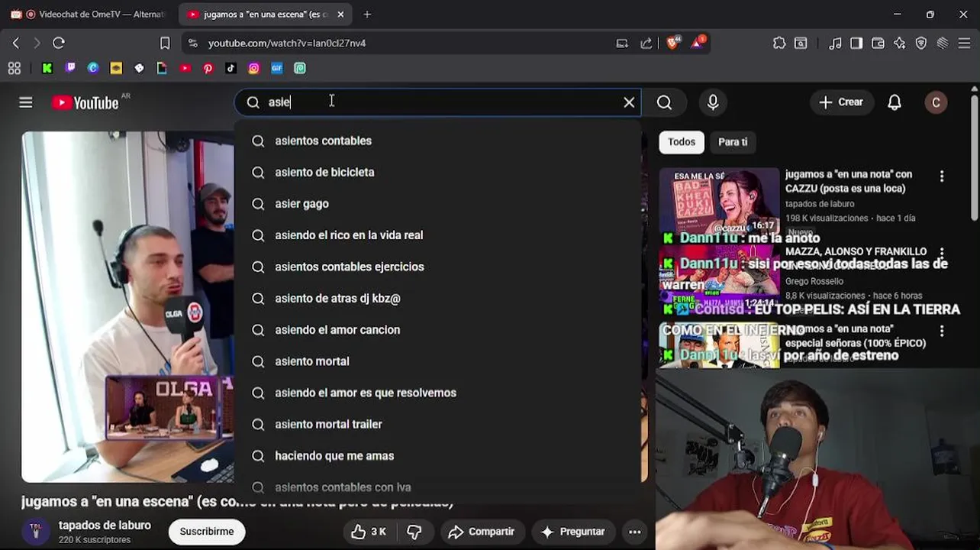Select 'asiento mortal trailer' suggestion
This screenshot has width=980, height=550.
(x=438, y=424)
